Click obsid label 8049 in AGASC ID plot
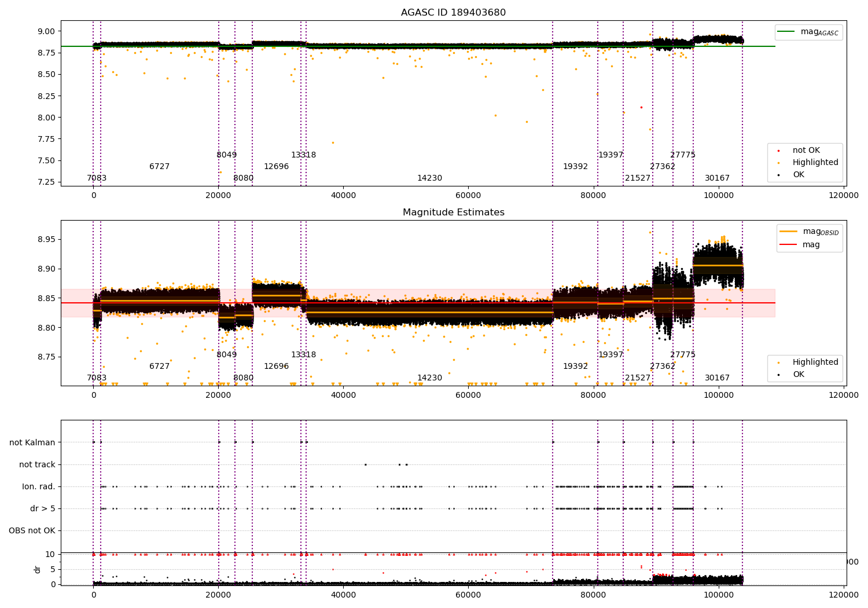 [x=227, y=155]
